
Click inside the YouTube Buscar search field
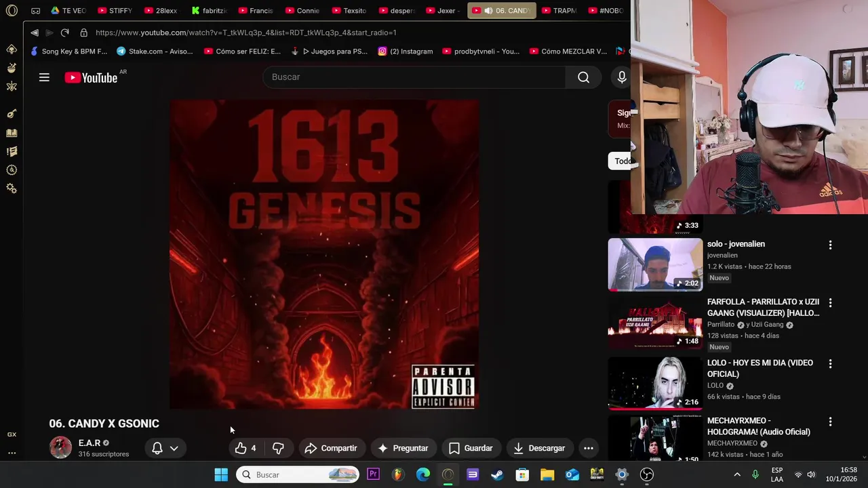414,77
